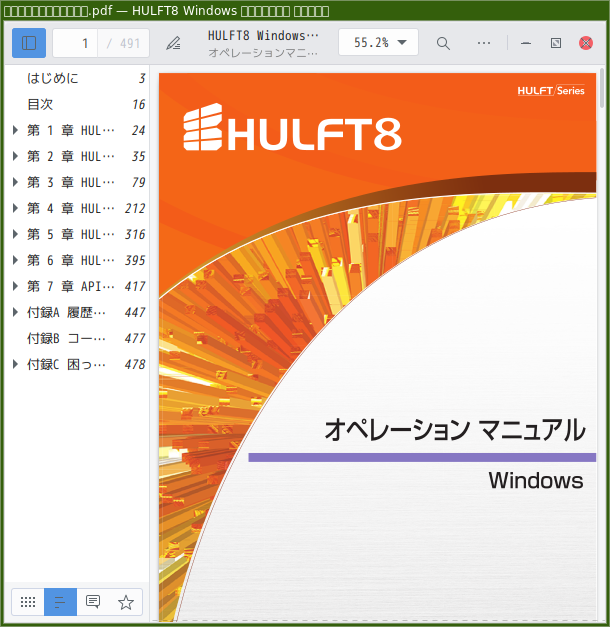
Task: Select the 第 4 章 HUL row text
Action: [71, 208]
